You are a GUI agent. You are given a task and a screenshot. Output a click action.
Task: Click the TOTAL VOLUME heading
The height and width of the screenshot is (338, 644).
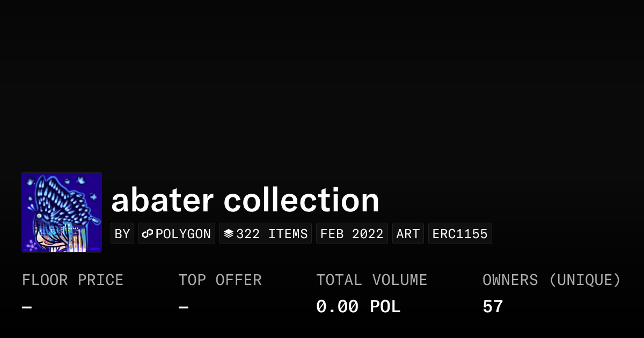click(x=371, y=280)
